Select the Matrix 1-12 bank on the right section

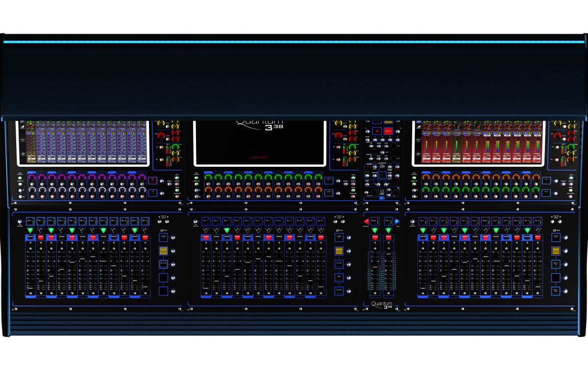click(x=556, y=264)
